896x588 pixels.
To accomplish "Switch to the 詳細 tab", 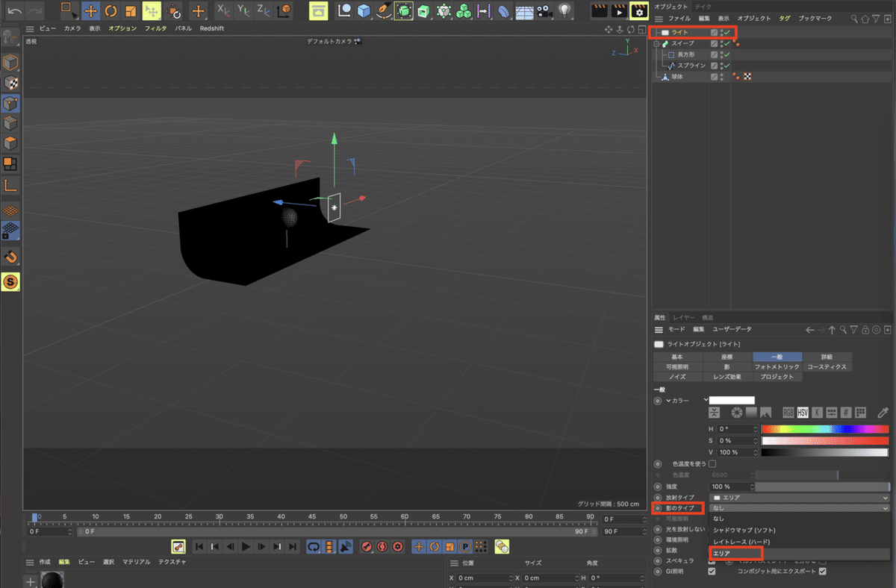I will pos(827,357).
